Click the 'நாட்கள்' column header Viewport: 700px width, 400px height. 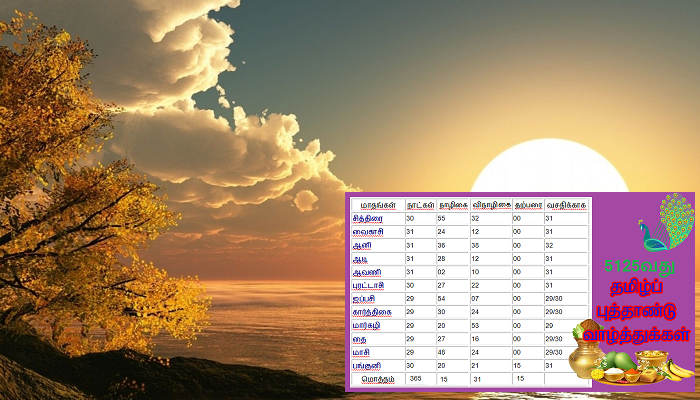click(x=421, y=205)
